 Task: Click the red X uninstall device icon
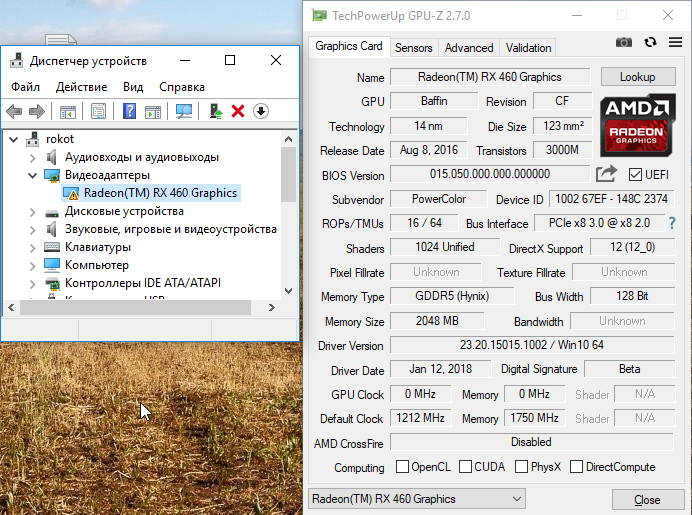[x=238, y=111]
